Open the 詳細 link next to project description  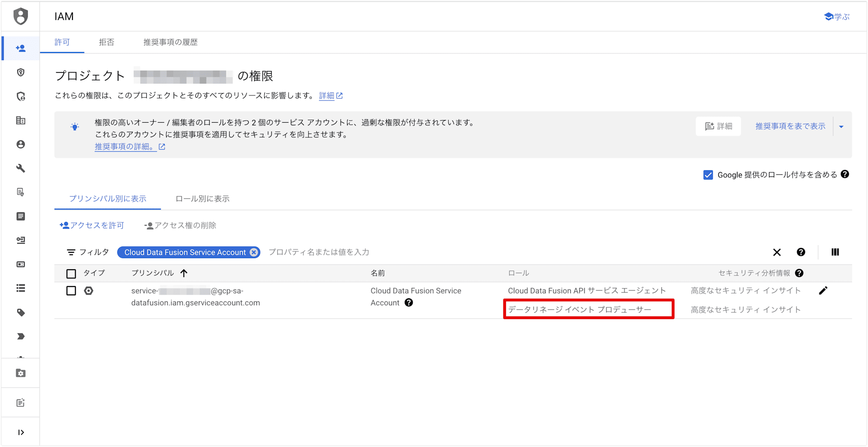point(331,95)
